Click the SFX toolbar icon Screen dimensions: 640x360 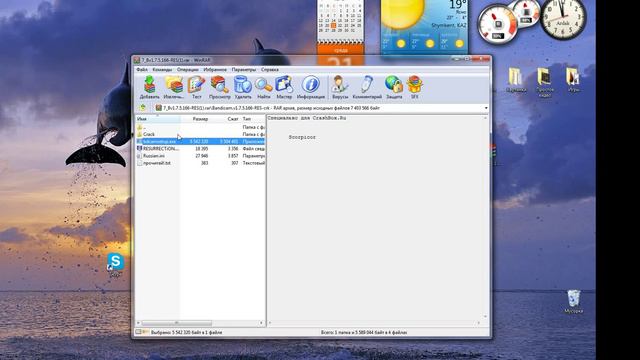coord(414,87)
